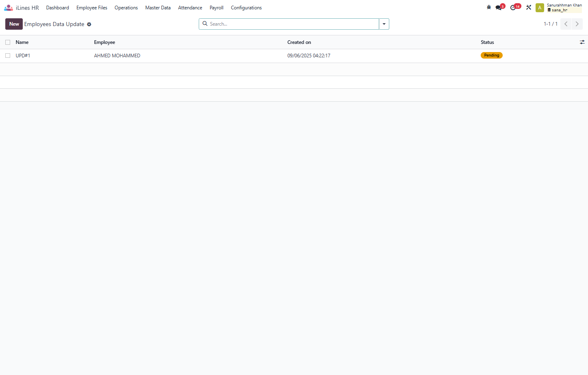Click the Employees Data Update breadcrumb title
The image size is (588, 375).
(x=54, y=24)
